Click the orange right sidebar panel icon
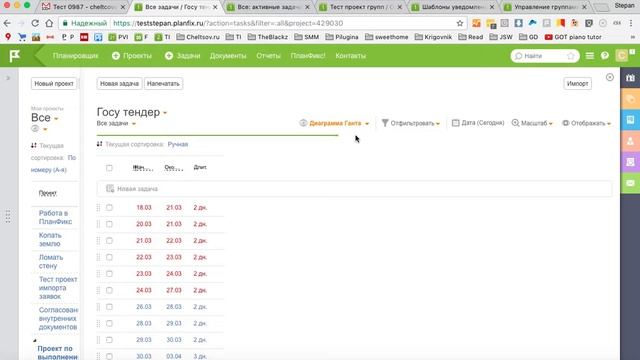Screen dimensions: 640x360 [x=630, y=99]
